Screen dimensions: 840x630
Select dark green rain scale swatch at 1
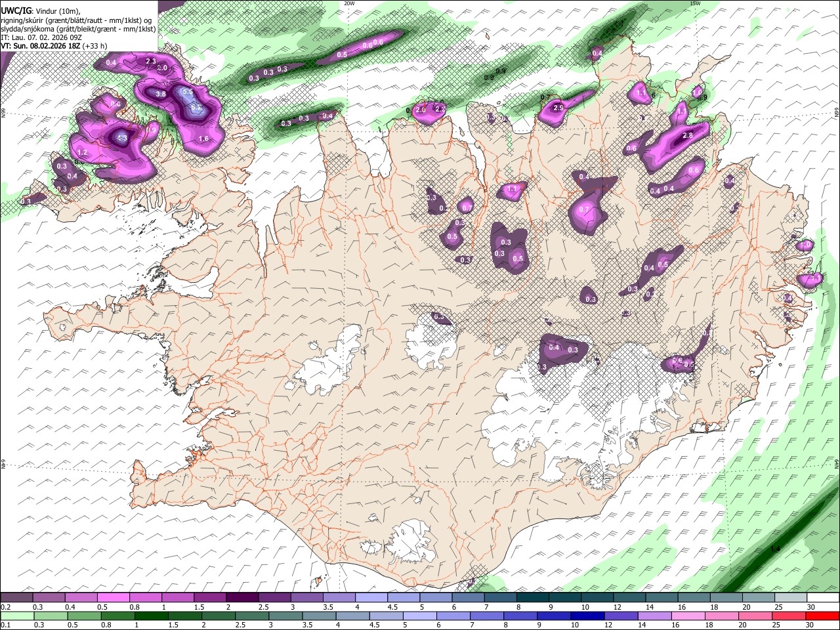pyautogui.click(x=152, y=616)
